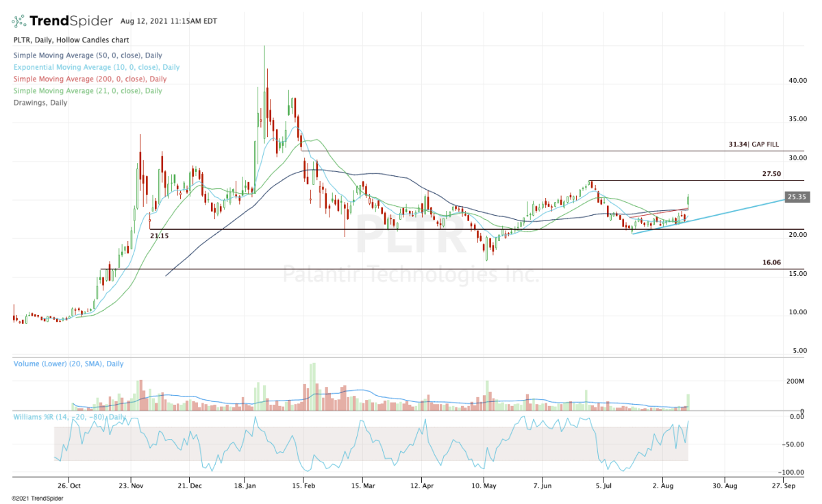Viewport: 822px width, 504px height.
Task: Click the 20.00 price axis label
Action: tap(797, 235)
